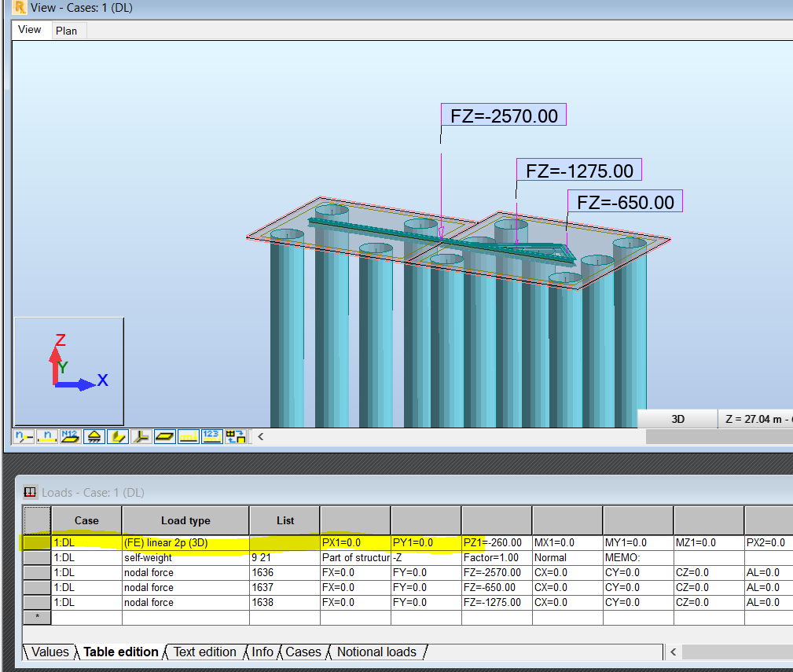The width and height of the screenshot is (793, 672).
Task: Toggle the display attributes dialog icon
Action: pyautogui.click(x=236, y=436)
